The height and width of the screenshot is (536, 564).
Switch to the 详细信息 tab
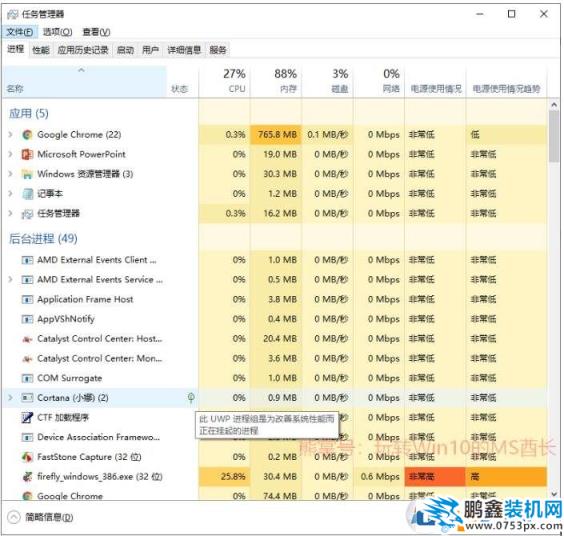tap(184, 50)
